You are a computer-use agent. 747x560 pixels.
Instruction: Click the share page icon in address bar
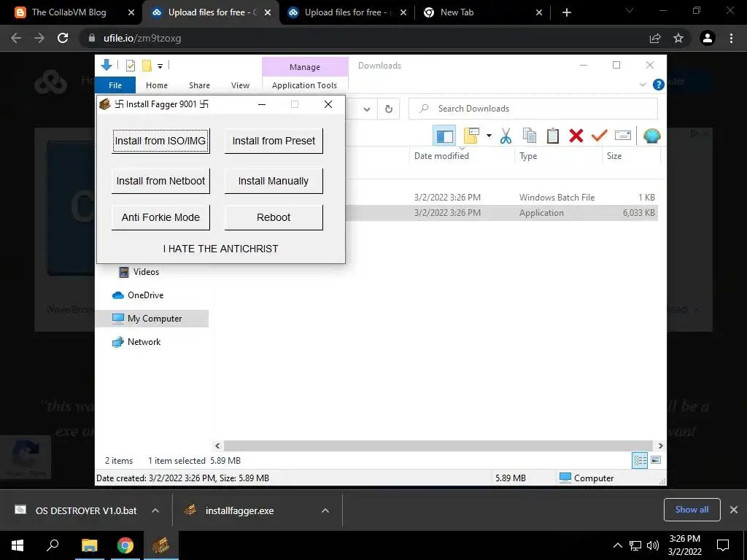(655, 38)
